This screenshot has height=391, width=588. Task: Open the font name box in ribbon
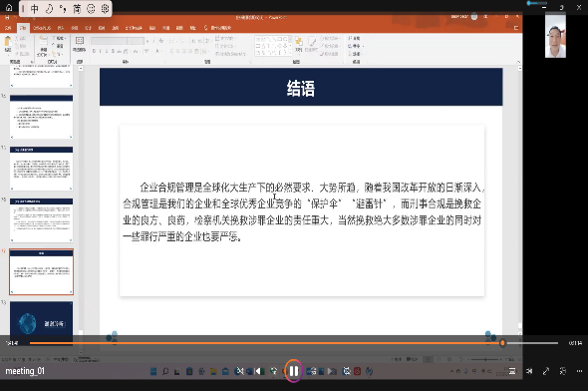click(x=109, y=41)
